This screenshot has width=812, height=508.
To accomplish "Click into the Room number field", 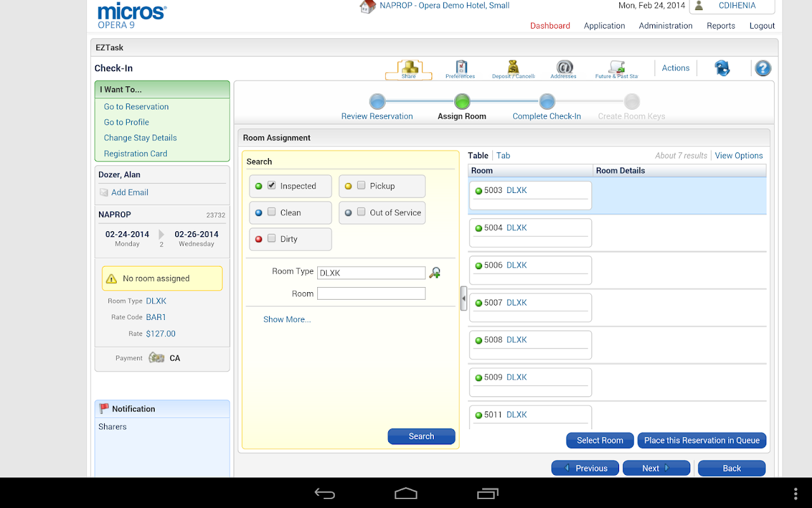I will tap(371, 293).
